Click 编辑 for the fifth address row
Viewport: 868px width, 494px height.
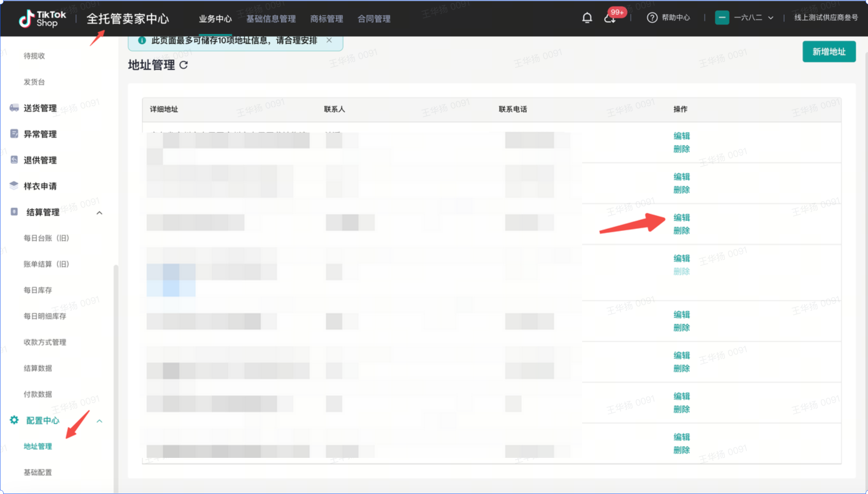coord(681,315)
